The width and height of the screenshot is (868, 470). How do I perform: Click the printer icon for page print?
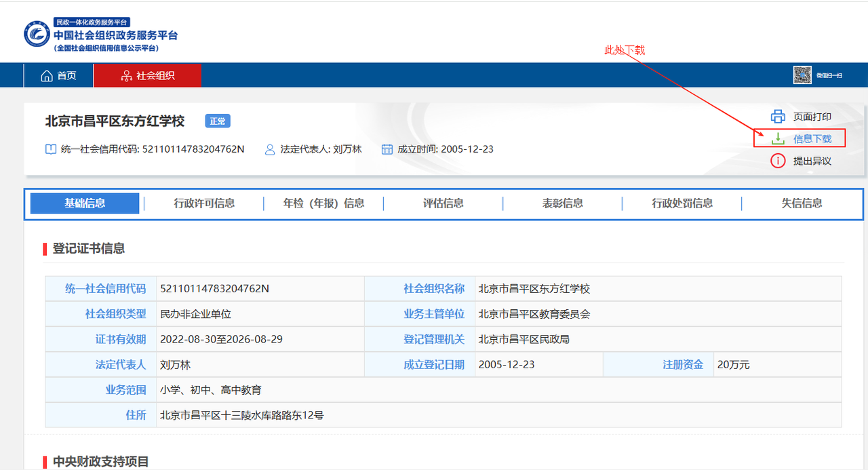778,117
